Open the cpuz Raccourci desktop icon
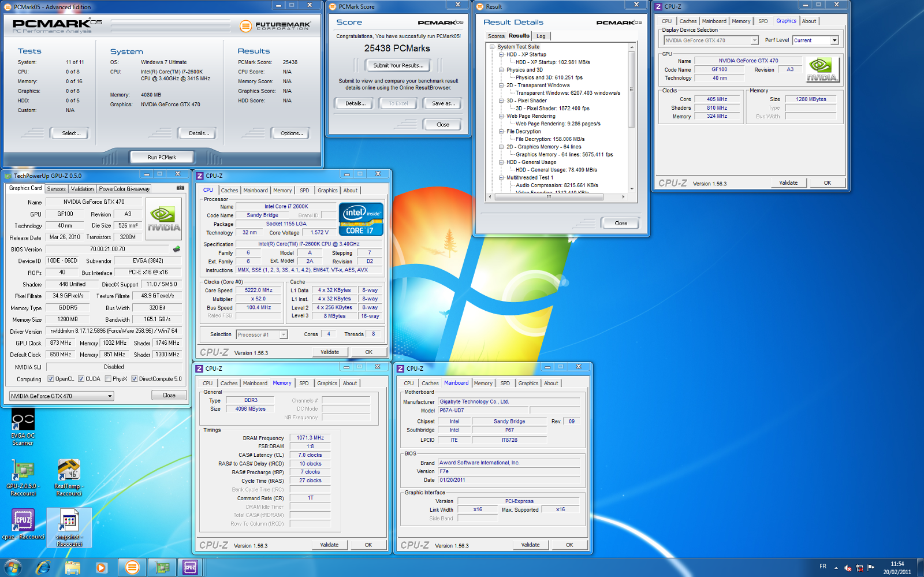 point(23,524)
